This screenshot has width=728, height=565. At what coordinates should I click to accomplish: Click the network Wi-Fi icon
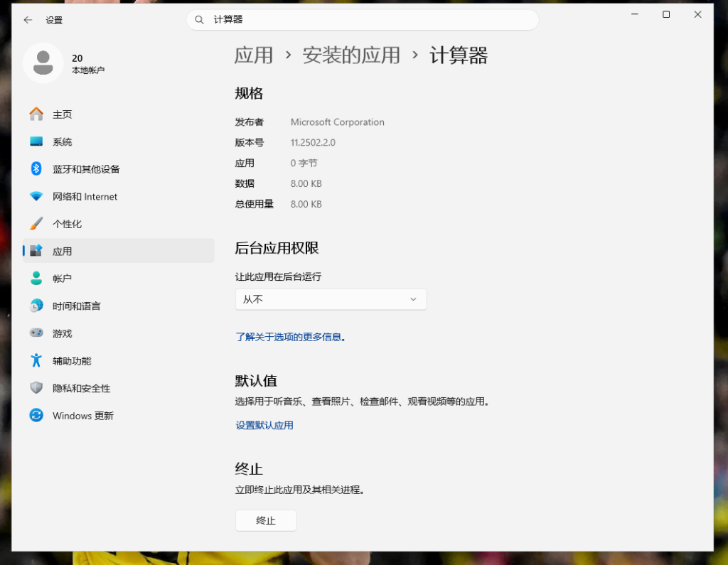click(36, 196)
